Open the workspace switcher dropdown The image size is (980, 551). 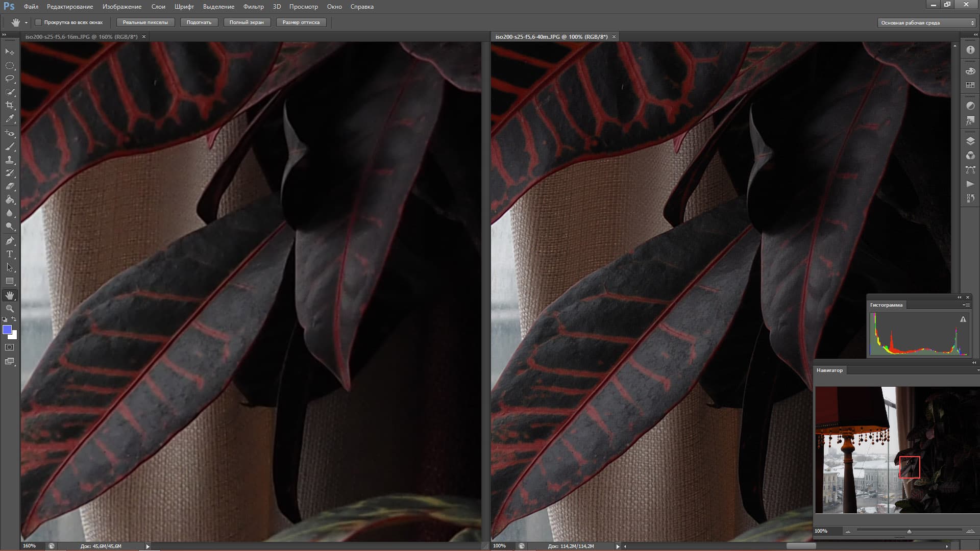926,23
